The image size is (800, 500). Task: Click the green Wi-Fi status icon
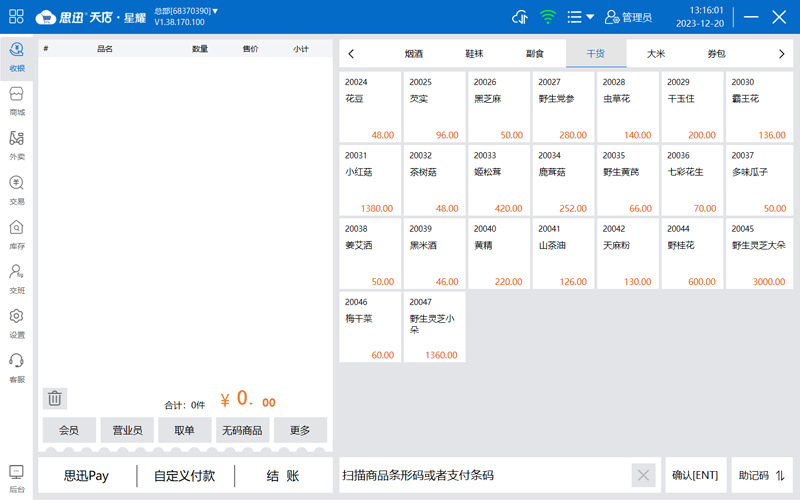tap(547, 17)
